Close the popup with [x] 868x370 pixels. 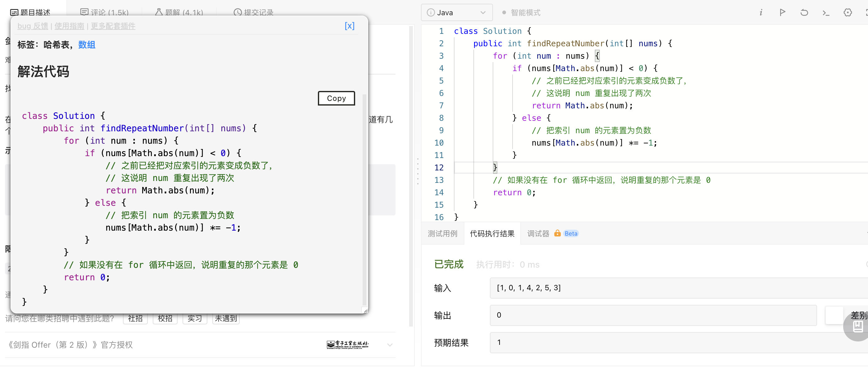(350, 26)
